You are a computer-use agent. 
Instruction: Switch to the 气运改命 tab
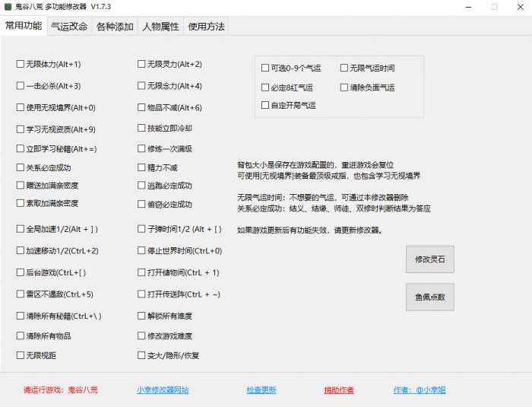point(69,26)
